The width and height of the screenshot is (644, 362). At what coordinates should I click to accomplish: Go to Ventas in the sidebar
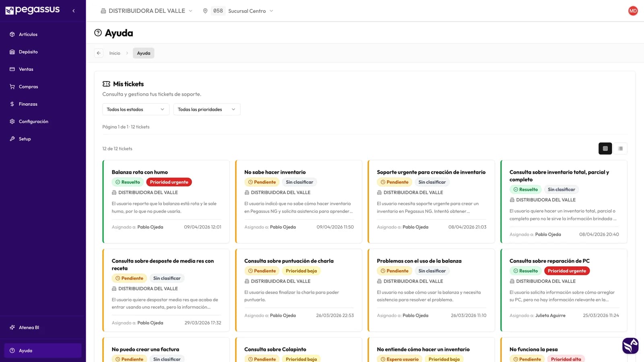click(x=43, y=69)
